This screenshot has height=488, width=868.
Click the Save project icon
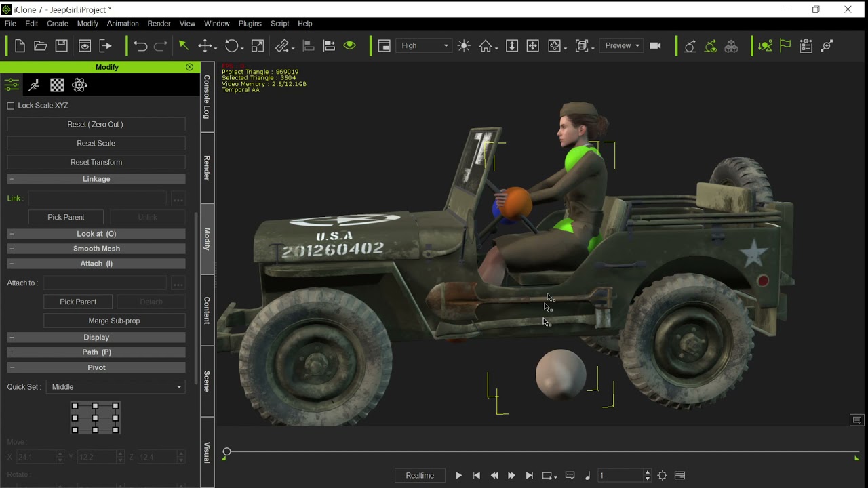62,46
